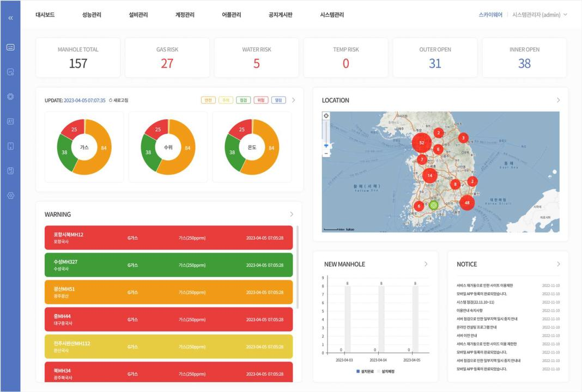Image resolution: width=582 pixels, height=392 pixels.
Task: Select the map cluster marker labeled 7
Action: click(422, 160)
